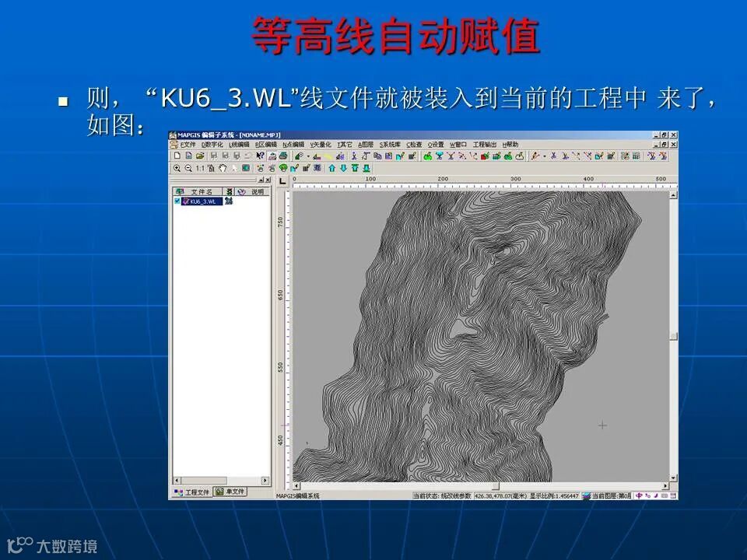Open the O设置 menu
Viewport: 747px width, 560px height.
click(436, 145)
